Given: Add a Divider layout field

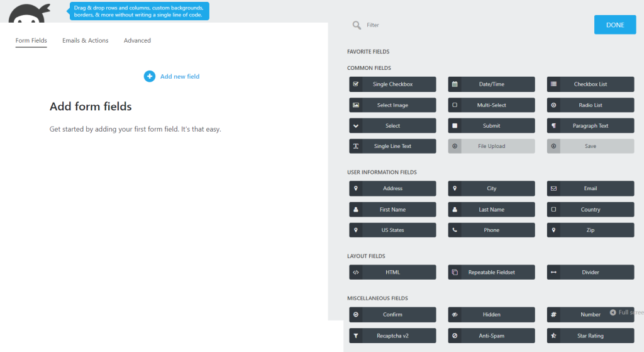Looking at the screenshot, I should 591,272.
